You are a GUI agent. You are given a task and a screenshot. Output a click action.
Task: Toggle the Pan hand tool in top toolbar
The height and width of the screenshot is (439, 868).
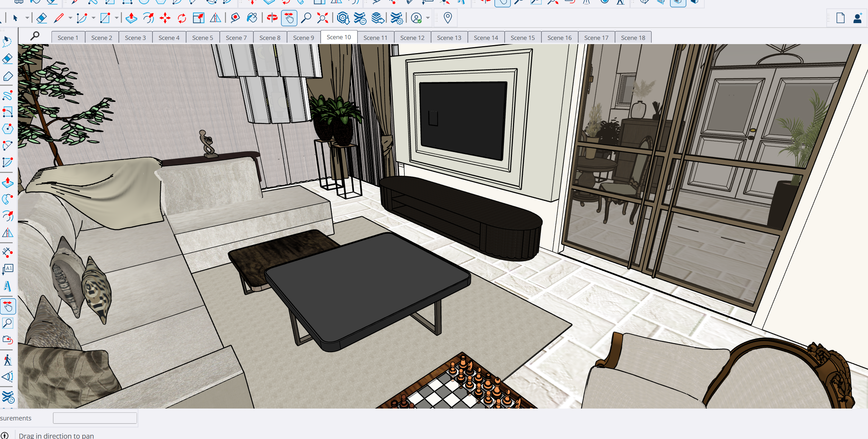tap(289, 18)
